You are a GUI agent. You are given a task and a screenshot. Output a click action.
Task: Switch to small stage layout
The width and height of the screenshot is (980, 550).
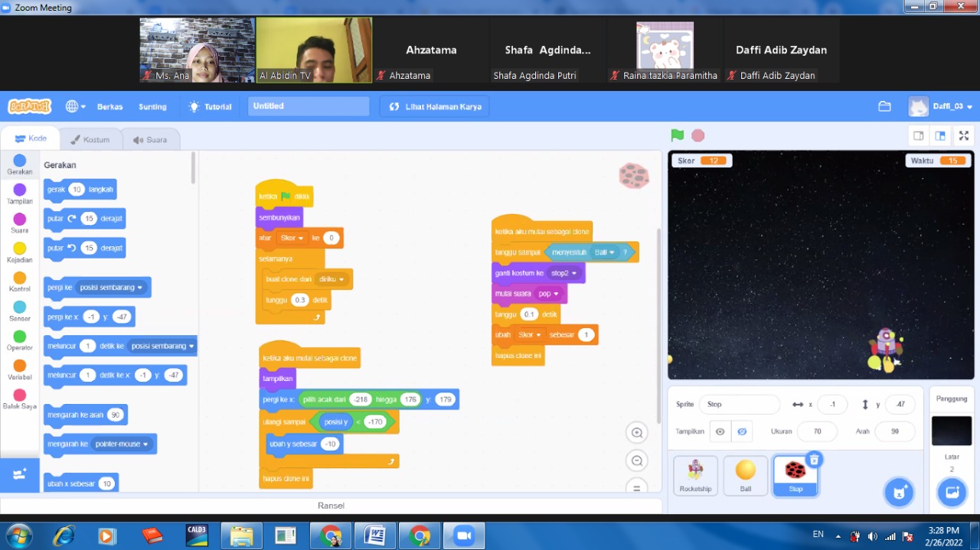(x=919, y=136)
